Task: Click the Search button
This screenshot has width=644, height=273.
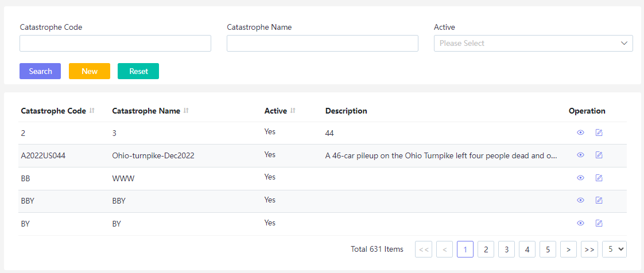Action: (40, 71)
